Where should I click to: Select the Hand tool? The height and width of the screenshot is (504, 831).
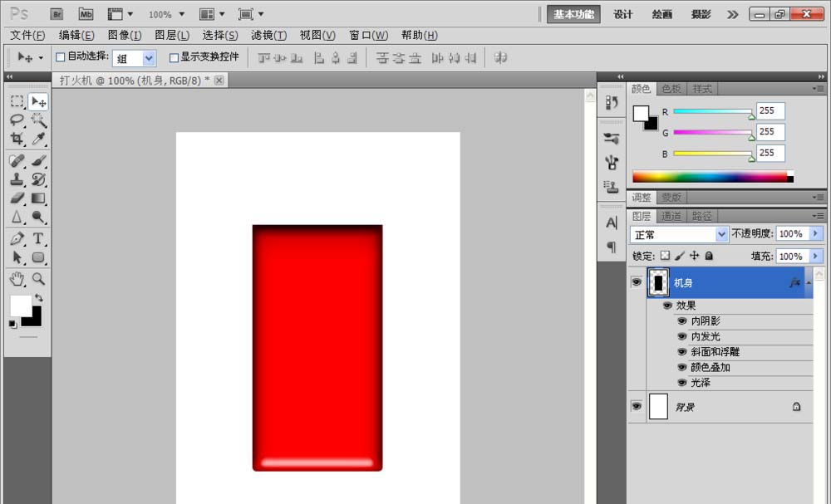(x=18, y=278)
